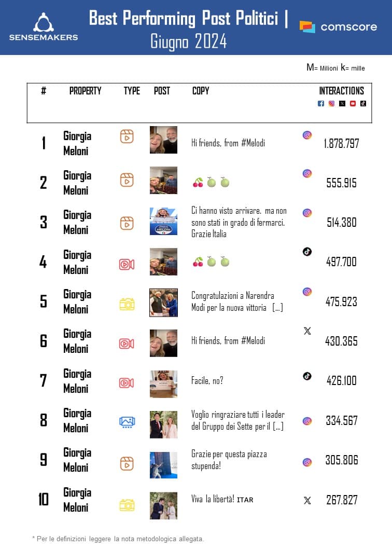Click the TYPE column header

coord(132,91)
